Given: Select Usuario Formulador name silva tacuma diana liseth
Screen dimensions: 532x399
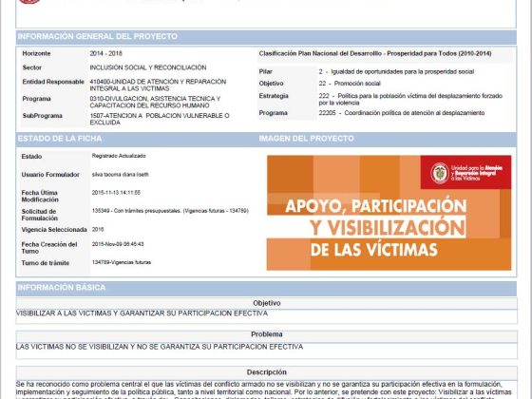Looking at the screenshot, I should click(x=120, y=175).
